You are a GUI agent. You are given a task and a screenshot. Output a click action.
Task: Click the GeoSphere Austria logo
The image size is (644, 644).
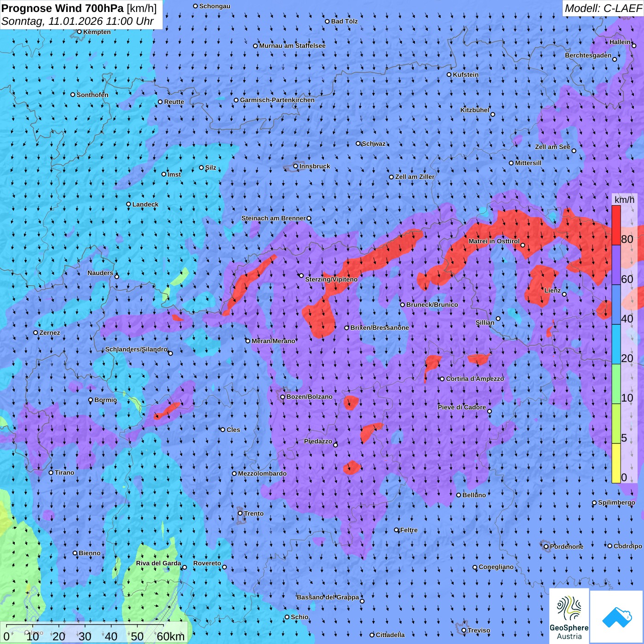[x=569, y=616]
